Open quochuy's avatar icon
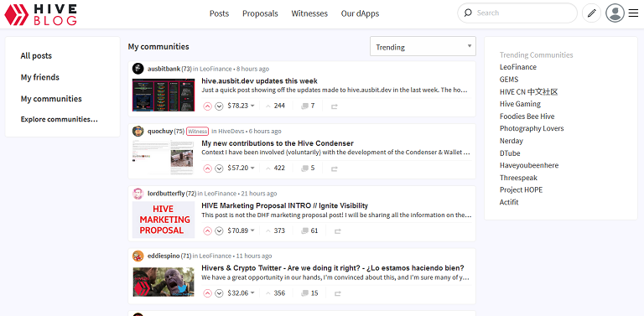 138,131
